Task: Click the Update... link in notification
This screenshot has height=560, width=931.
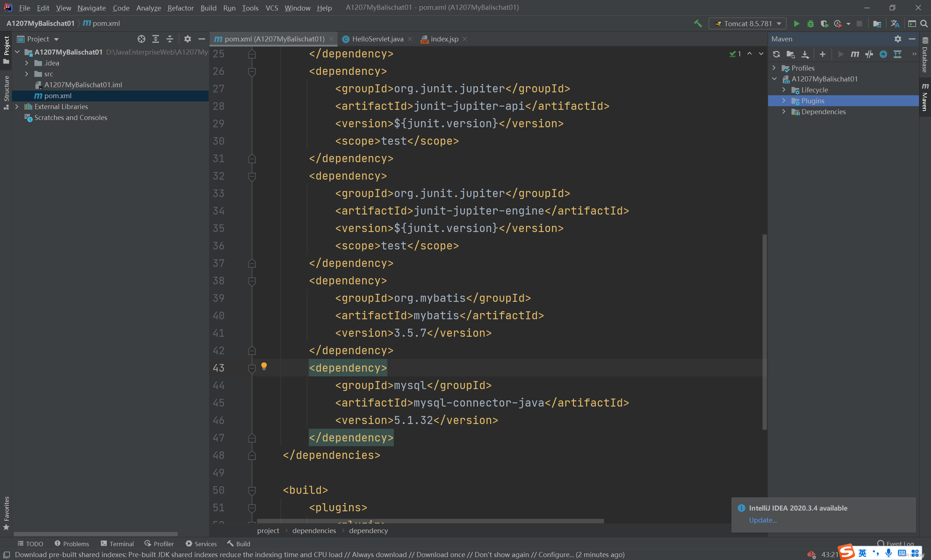Action: tap(763, 520)
